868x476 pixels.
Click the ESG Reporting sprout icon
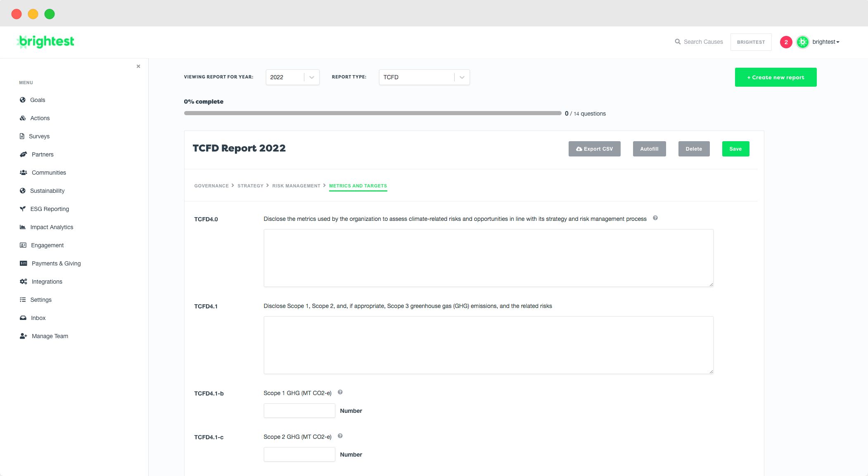pos(23,209)
